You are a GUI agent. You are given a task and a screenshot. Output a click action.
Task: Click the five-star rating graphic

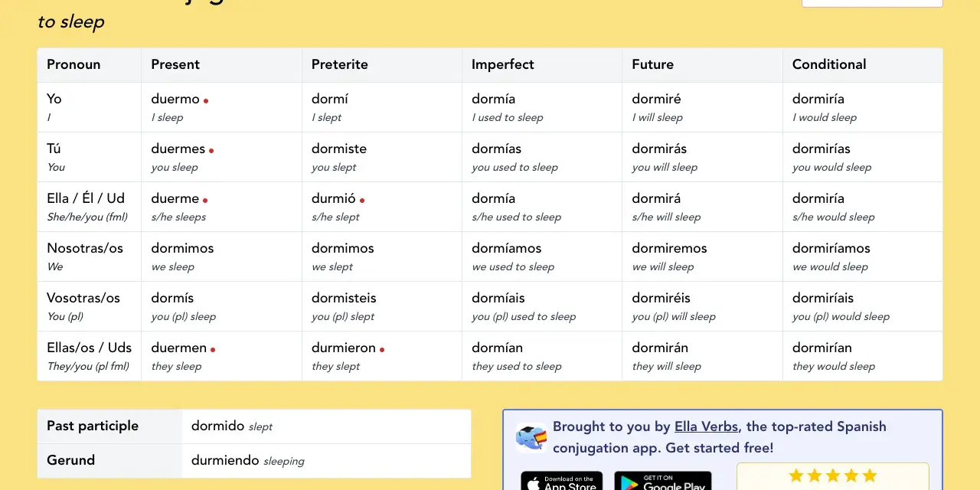(832, 475)
